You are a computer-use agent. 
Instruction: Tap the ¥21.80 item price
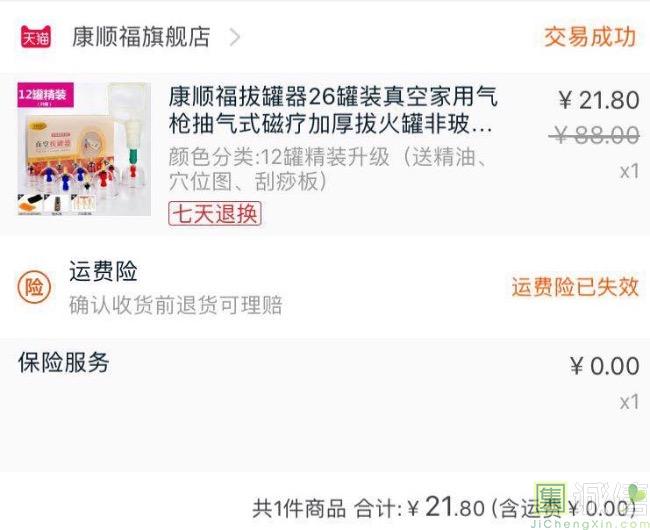(598, 100)
